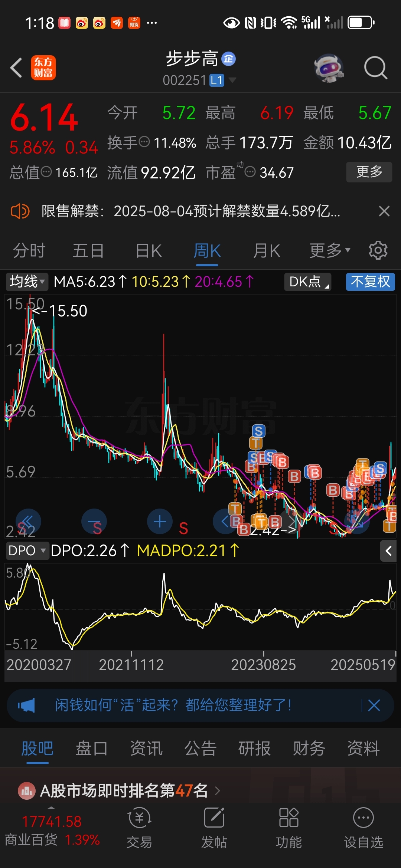
Task: Switch to 分时 chart tab
Action: click(29, 251)
